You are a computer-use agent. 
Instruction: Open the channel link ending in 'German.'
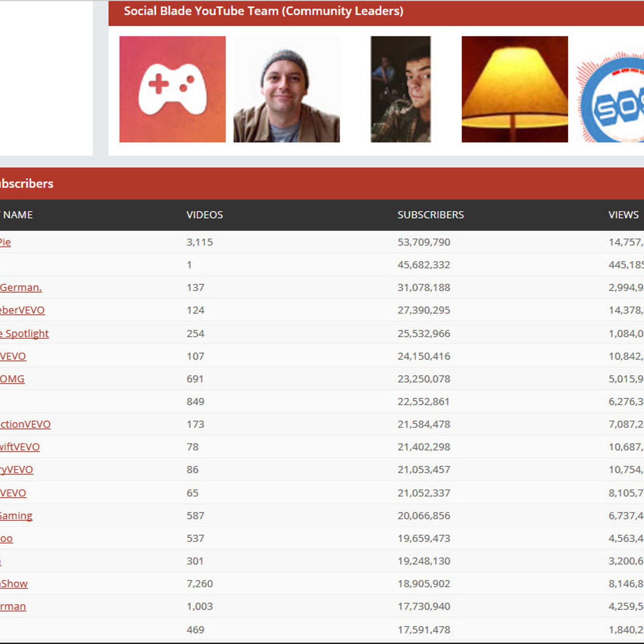point(21,287)
